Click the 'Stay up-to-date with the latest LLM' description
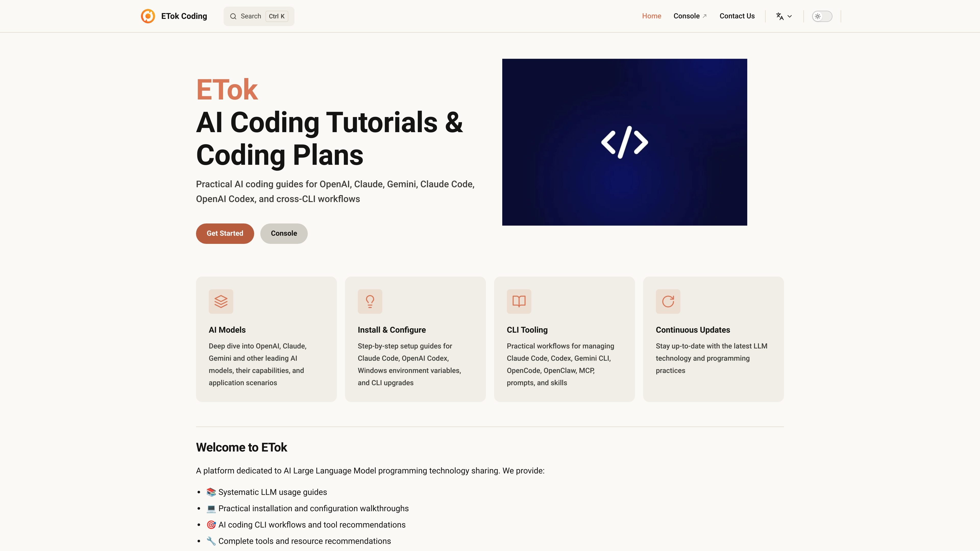 712,358
